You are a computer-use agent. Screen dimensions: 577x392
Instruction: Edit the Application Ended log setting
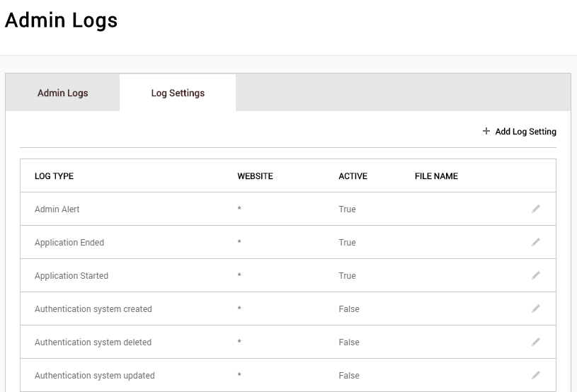pyautogui.click(x=536, y=242)
